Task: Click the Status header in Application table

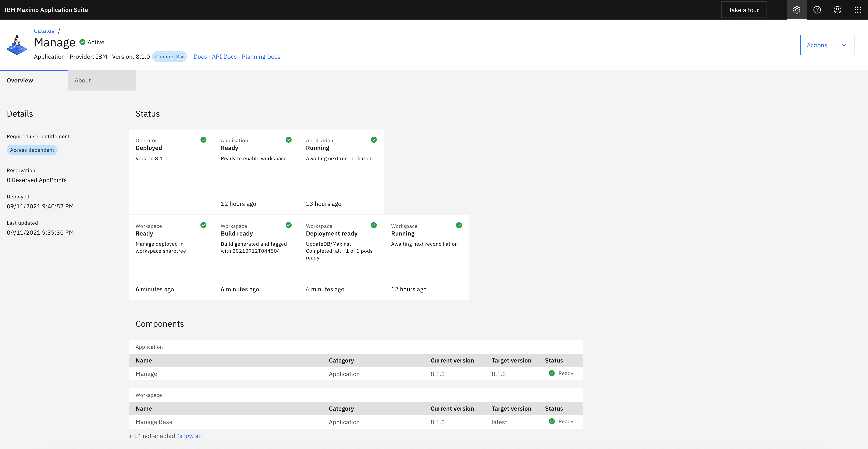Action: click(554, 360)
